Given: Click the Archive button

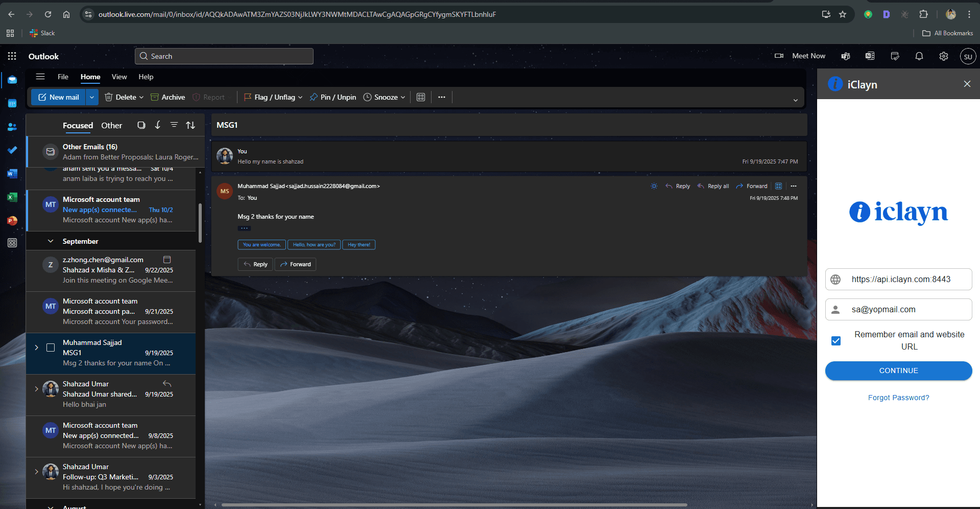Looking at the screenshot, I should pyautogui.click(x=168, y=97).
